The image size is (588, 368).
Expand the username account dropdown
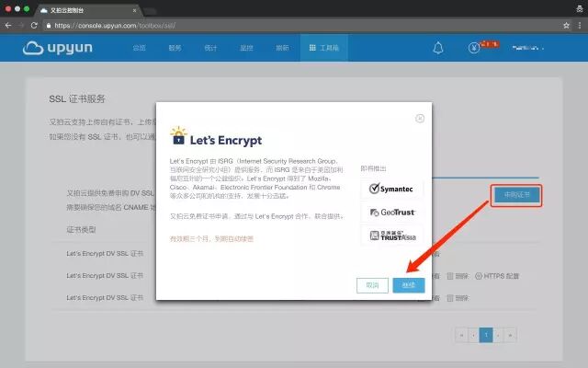(x=528, y=48)
